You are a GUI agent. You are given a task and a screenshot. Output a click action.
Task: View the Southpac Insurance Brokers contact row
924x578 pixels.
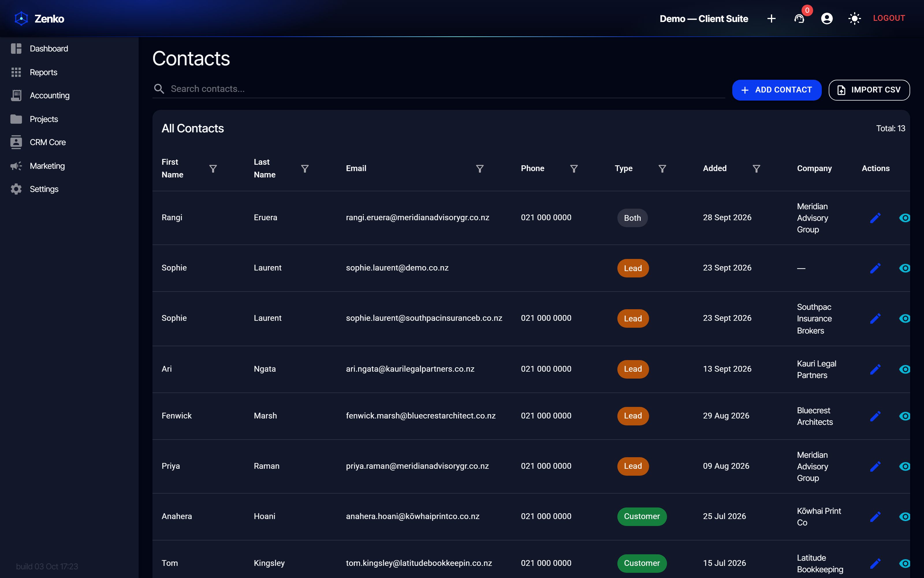click(905, 318)
